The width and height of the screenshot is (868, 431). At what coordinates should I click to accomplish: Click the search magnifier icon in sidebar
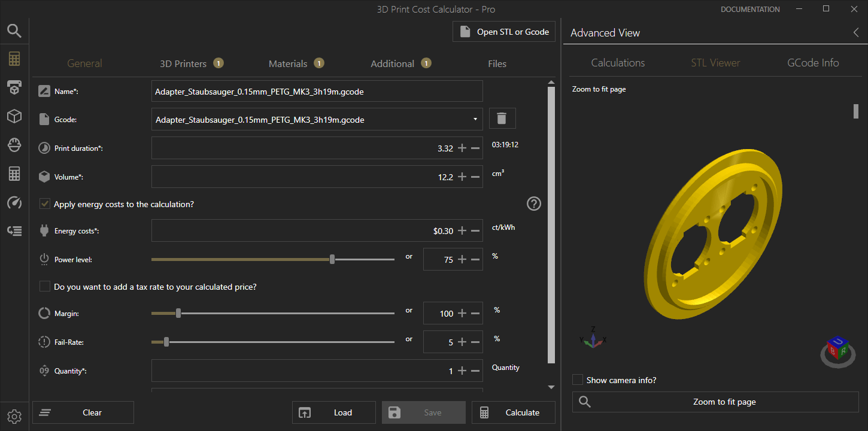(x=14, y=31)
